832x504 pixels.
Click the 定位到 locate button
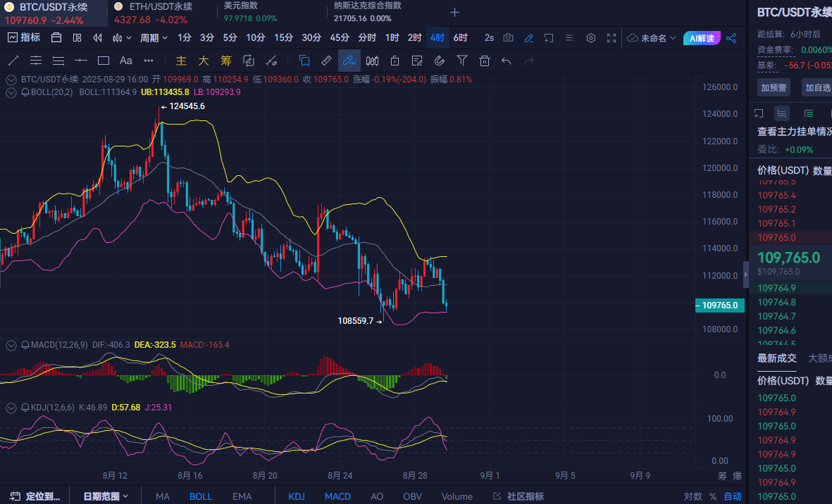pos(35,496)
